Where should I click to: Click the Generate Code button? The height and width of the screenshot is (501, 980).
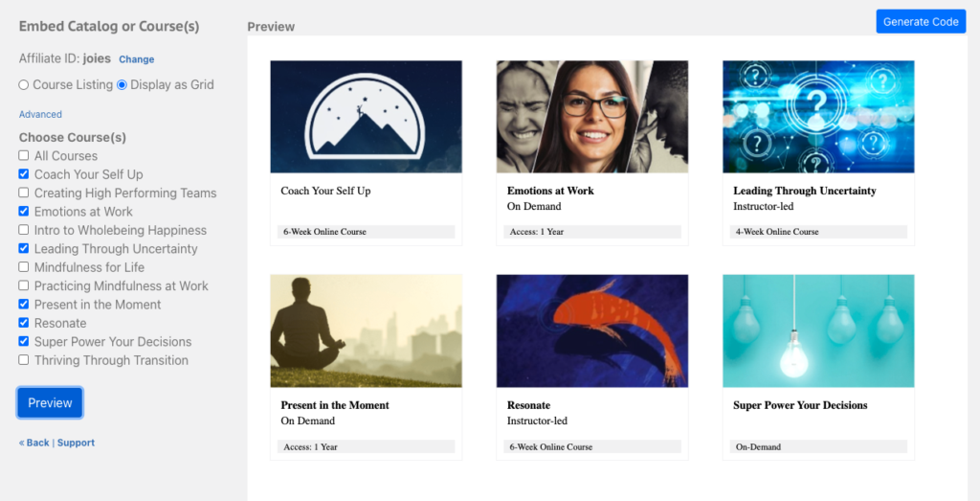920,21
